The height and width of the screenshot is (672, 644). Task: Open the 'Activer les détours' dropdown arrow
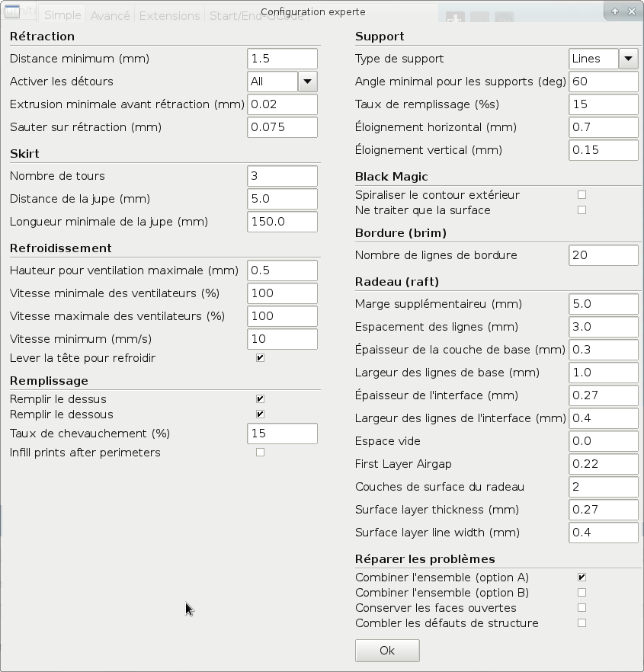(x=307, y=82)
